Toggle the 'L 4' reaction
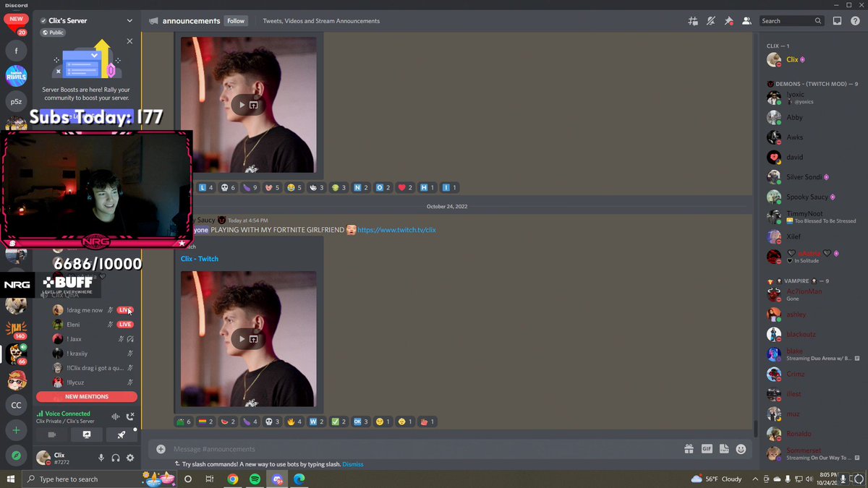This screenshot has height=488, width=868. tap(206, 187)
